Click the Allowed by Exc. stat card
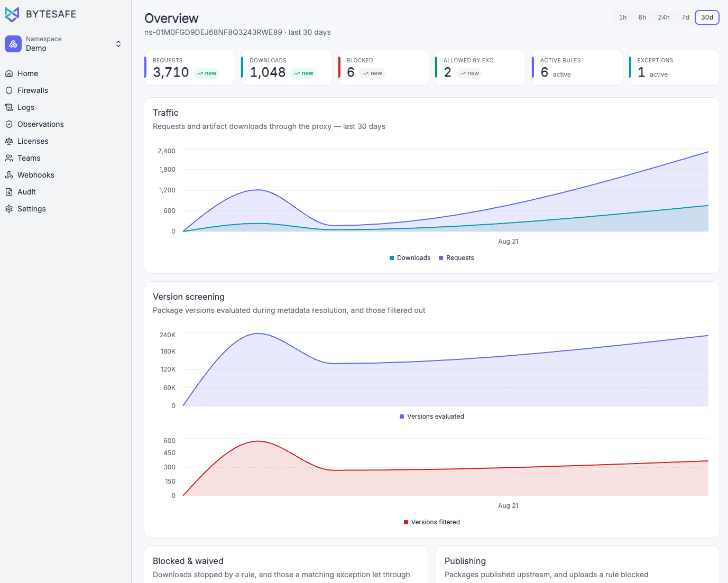 click(x=481, y=68)
